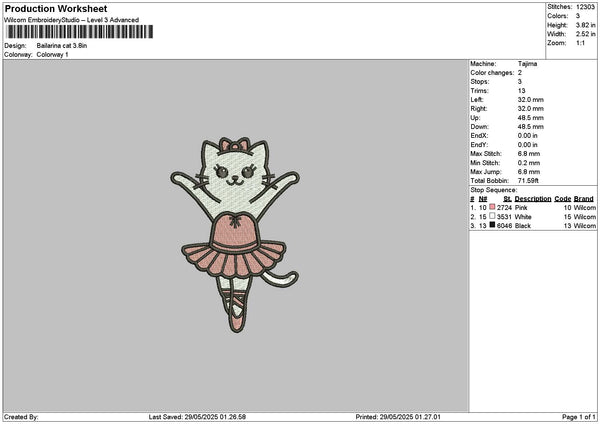Click the ballerina cat embroidery preview

235,235
